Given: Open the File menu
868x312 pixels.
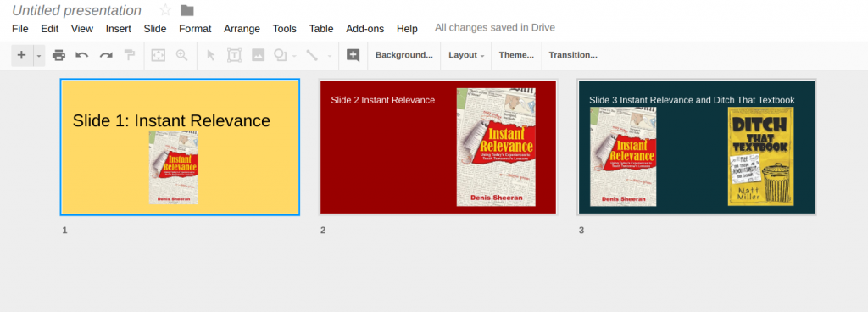Looking at the screenshot, I should pyautogui.click(x=20, y=29).
